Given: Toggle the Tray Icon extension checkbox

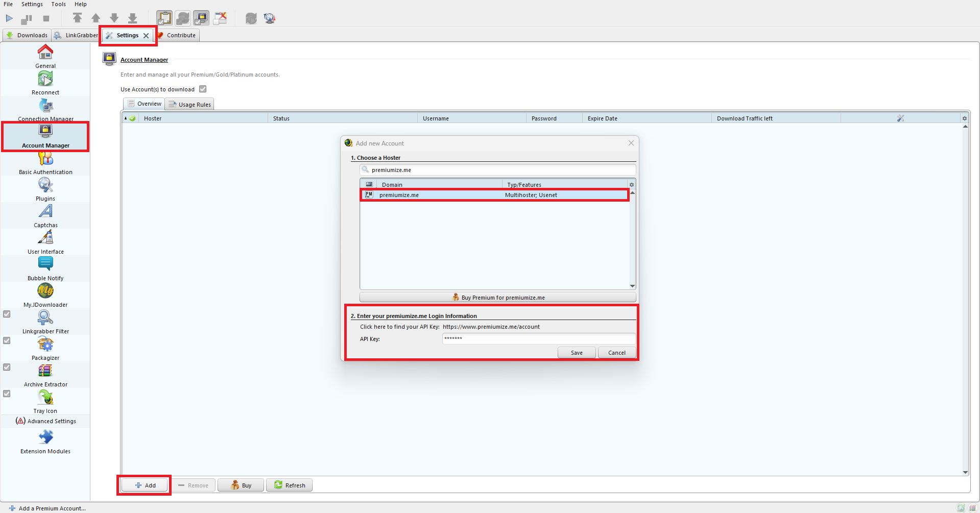Looking at the screenshot, I should point(7,394).
